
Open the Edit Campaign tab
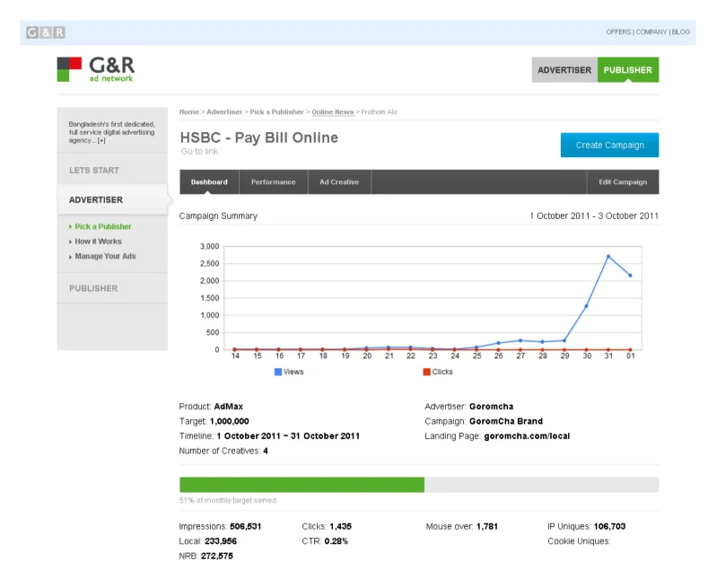[x=623, y=182]
